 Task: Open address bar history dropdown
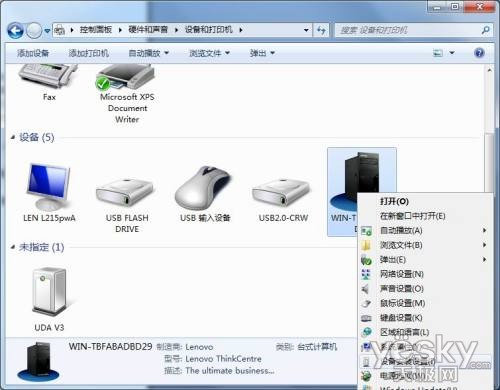point(306,30)
